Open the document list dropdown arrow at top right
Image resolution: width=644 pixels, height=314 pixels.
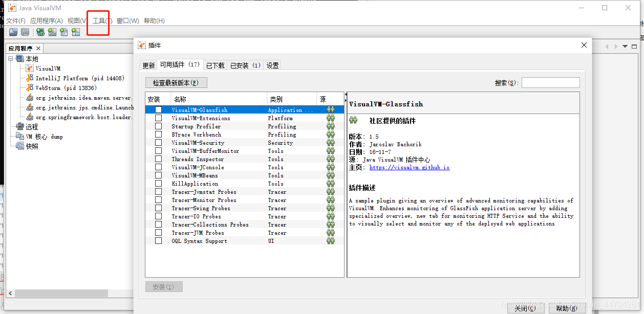point(625,47)
